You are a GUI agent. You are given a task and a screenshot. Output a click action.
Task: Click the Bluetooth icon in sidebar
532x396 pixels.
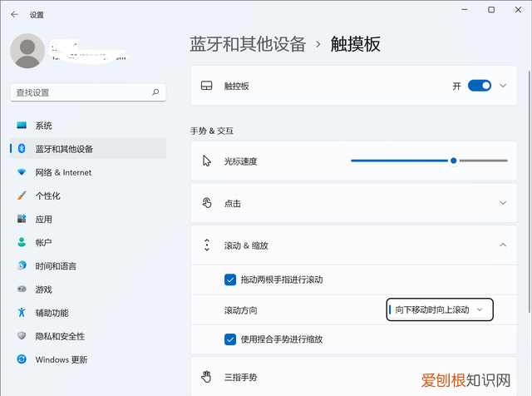tap(22, 148)
